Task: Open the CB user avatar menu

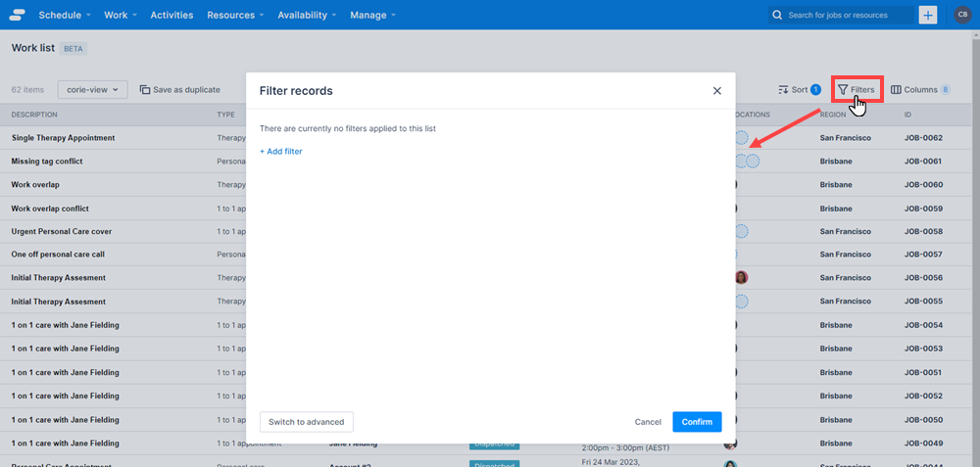Action: click(x=962, y=15)
